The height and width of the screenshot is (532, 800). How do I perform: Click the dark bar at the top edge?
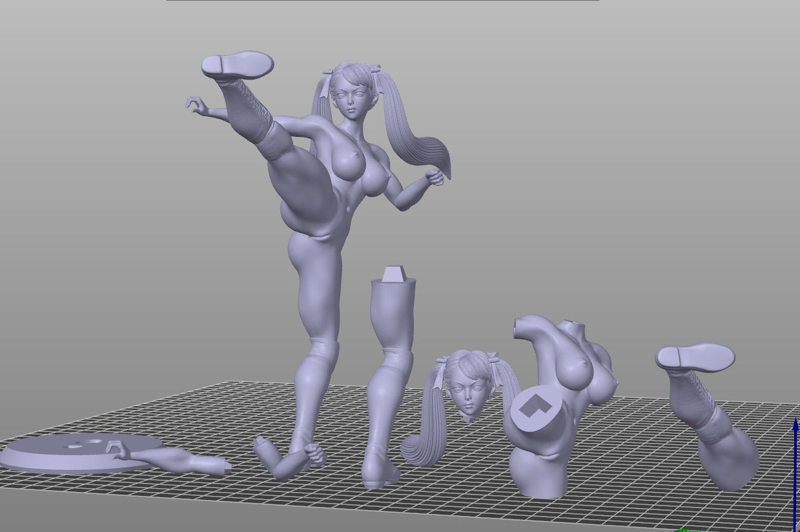(382, 1)
